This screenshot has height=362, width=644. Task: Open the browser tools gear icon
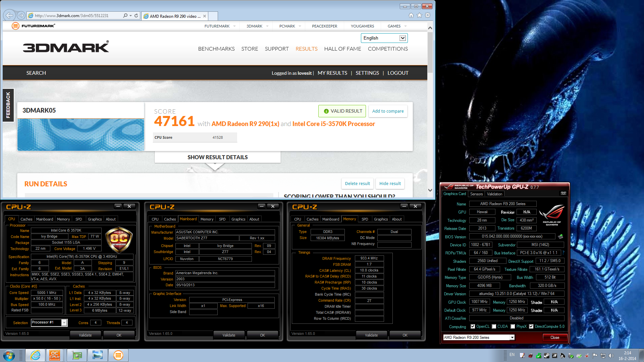pos(428,15)
